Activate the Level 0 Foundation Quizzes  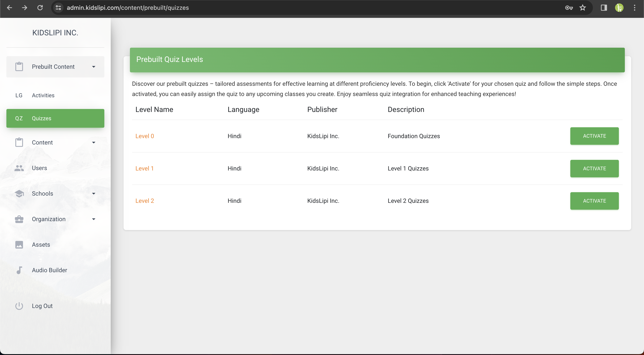pos(594,136)
